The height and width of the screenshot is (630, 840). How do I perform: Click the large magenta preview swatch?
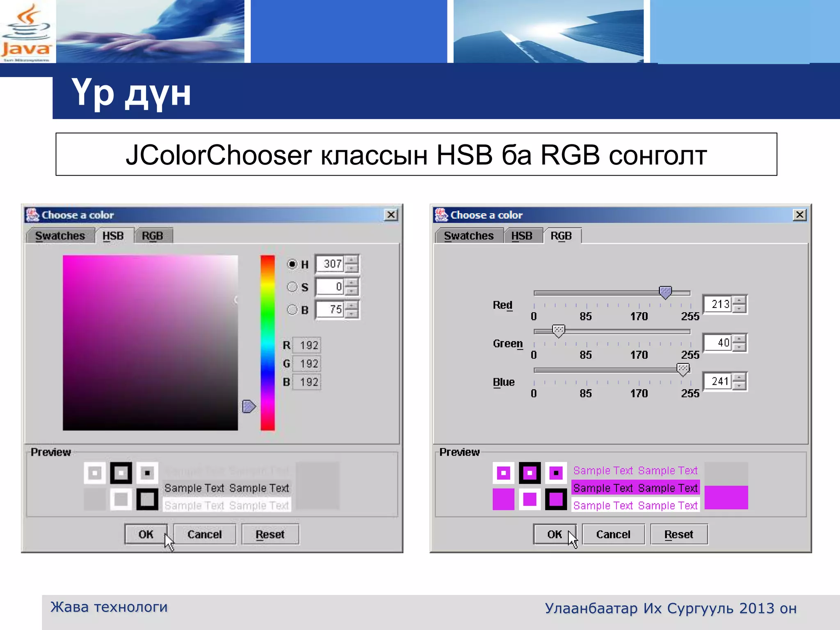point(726,498)
